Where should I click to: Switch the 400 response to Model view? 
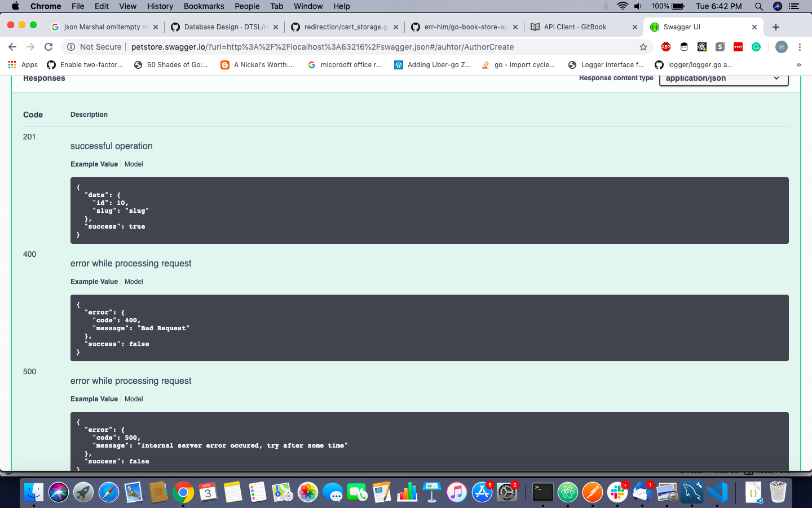coord(134,281)
